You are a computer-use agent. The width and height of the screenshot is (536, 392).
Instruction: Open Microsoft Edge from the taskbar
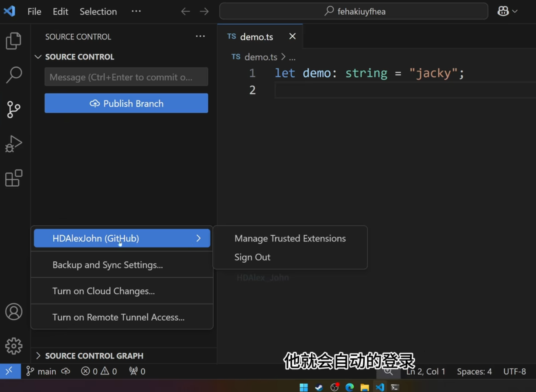tap(350, 387)
